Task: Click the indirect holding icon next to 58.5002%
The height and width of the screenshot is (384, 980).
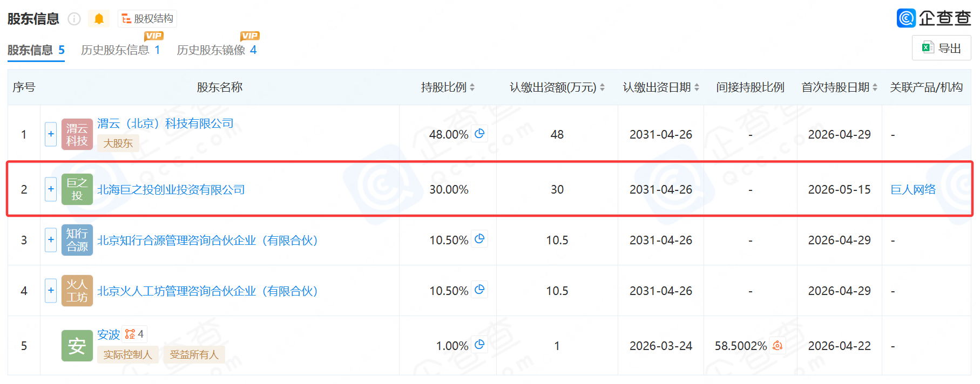Action: 778,345
